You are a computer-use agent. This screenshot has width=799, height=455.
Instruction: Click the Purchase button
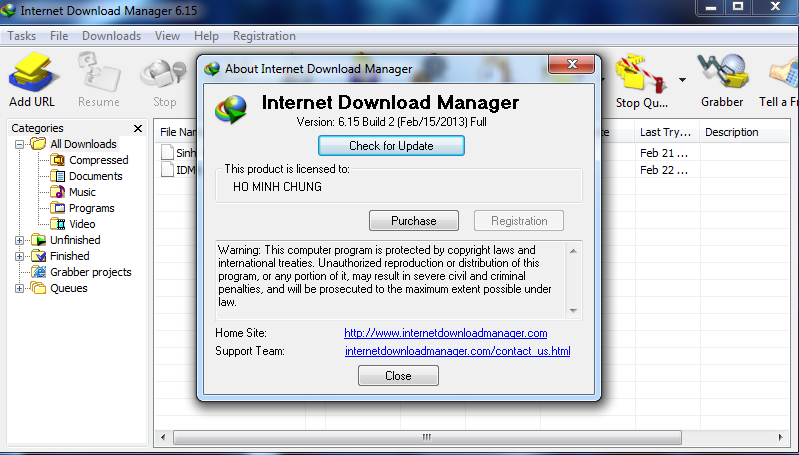pos(414,221)
